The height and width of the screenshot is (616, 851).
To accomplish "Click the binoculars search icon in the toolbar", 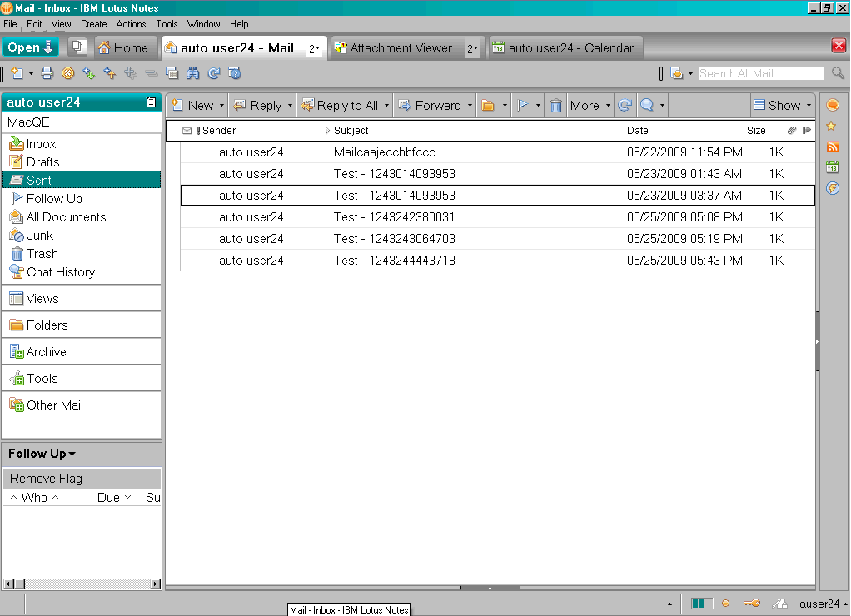I will (x=193, y=73).
